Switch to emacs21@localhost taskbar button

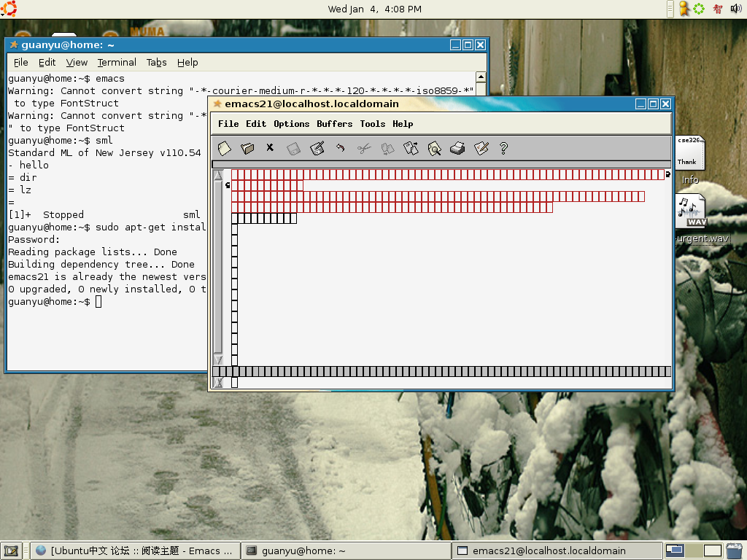click(x=557, y=551)
